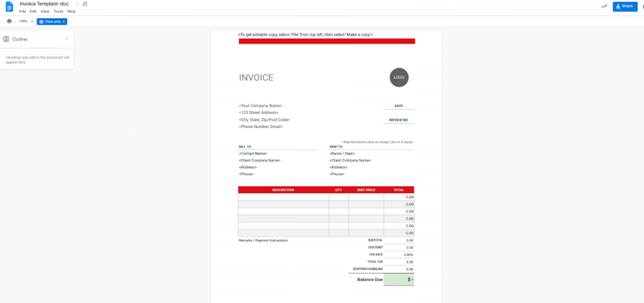Click the INVOICE NO. label
This screenshot has width=644, height=303.
pos(398,120)
